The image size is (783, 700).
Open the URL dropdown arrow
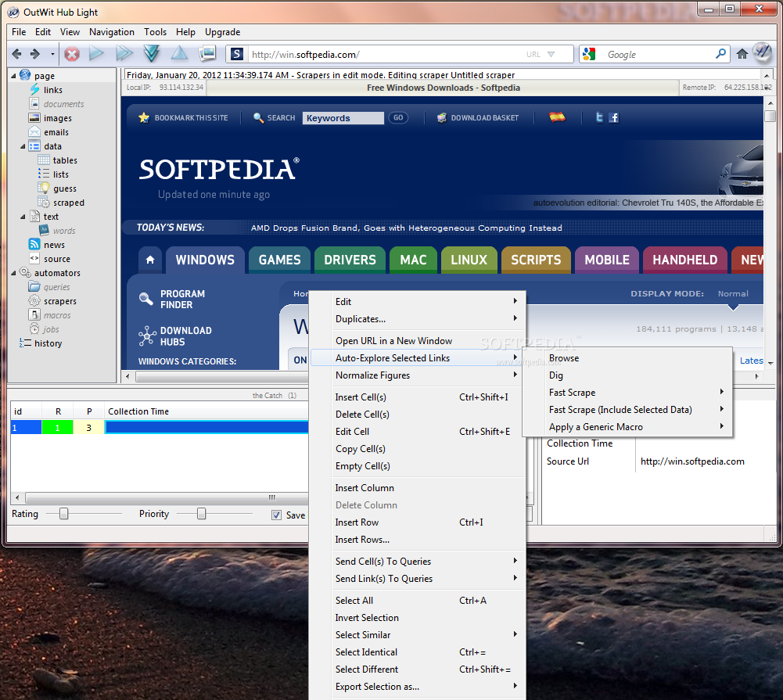[x=551, y=54]
